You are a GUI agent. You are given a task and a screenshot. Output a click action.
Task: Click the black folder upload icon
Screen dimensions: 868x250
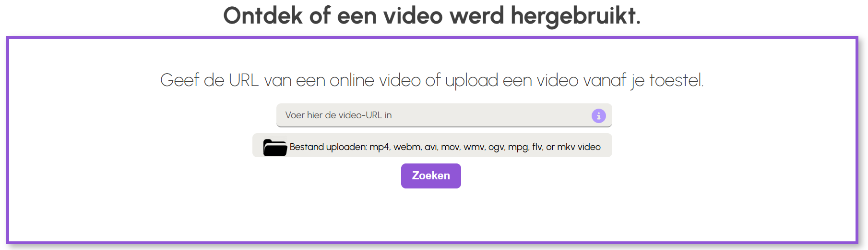pos(275,147)
